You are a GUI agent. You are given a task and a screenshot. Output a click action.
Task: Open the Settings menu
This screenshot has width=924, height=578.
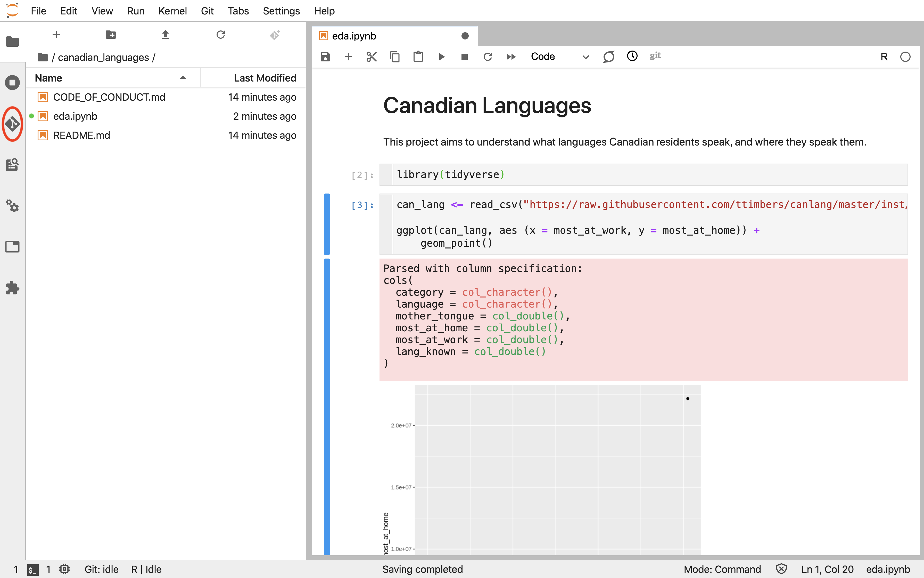281,11
